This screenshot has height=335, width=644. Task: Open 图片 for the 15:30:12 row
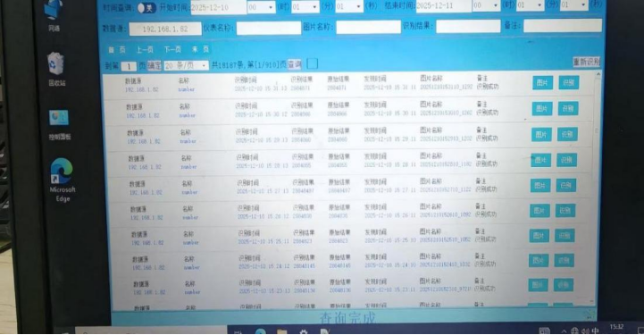(542, 108)
